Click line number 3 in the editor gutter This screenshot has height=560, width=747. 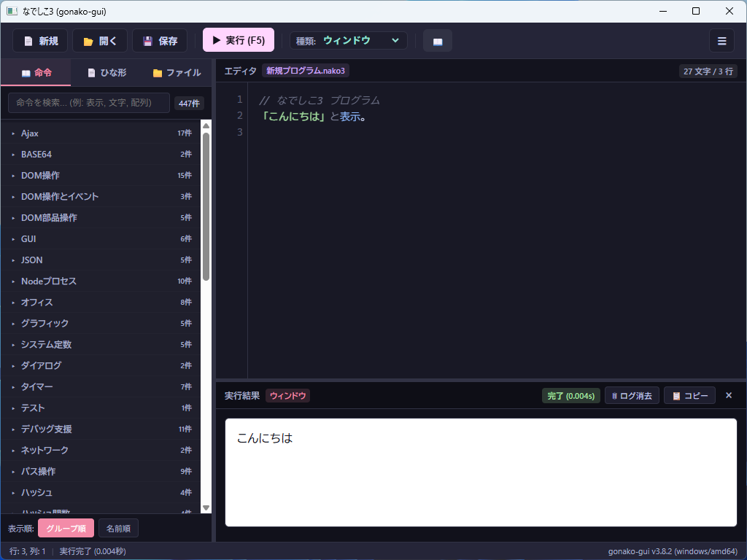(239, 132)
